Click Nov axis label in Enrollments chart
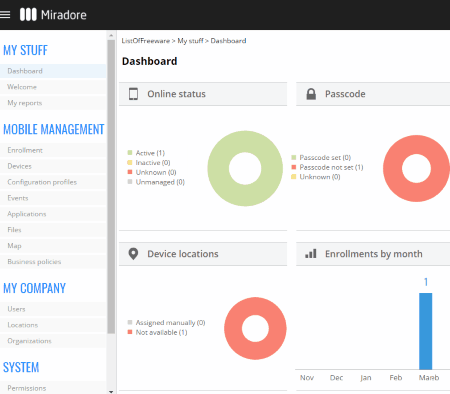 click(307, 378)
